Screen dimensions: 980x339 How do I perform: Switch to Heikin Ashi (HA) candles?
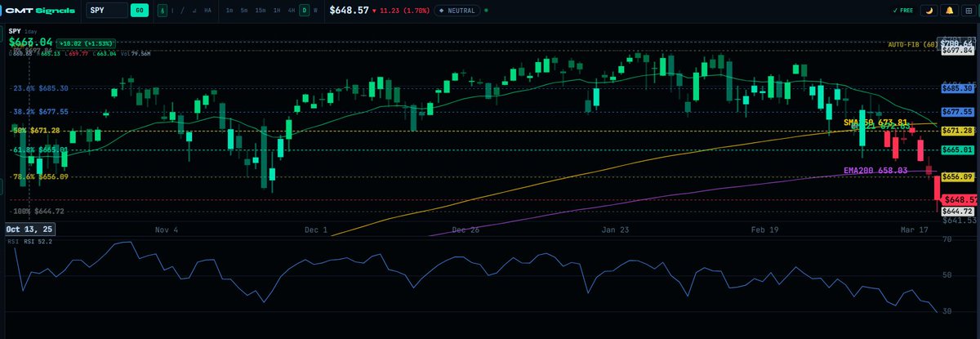tap(207, 11)
